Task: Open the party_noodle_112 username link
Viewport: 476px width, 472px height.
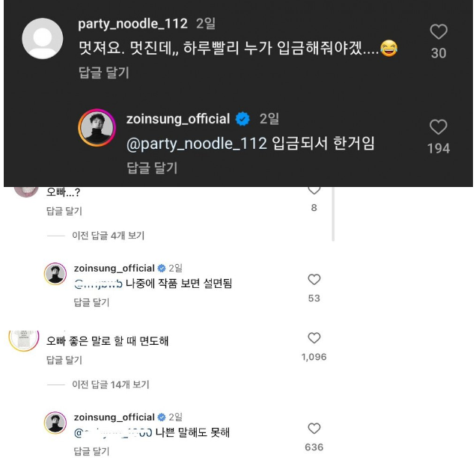Action: [x=133, y=23]
